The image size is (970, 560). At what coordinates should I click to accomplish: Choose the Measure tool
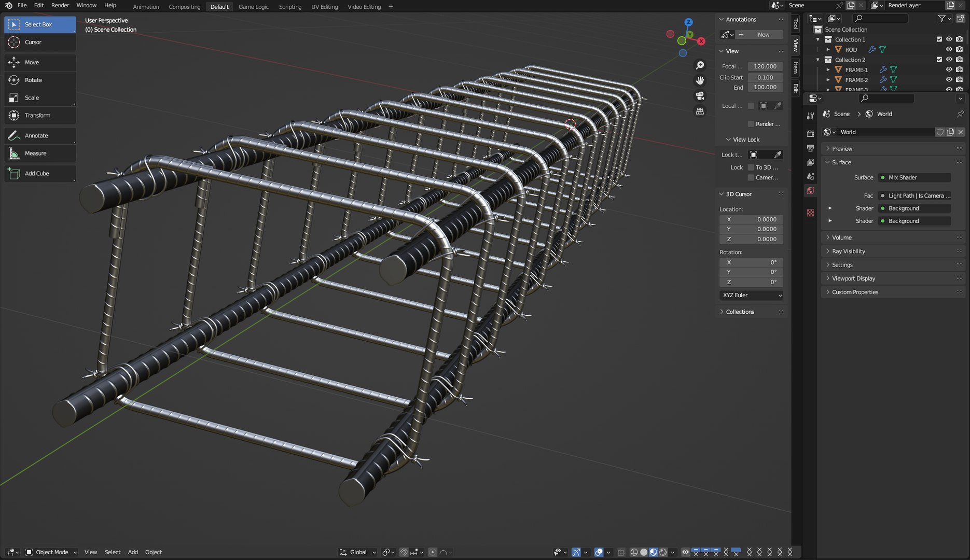tap(40, 153)
